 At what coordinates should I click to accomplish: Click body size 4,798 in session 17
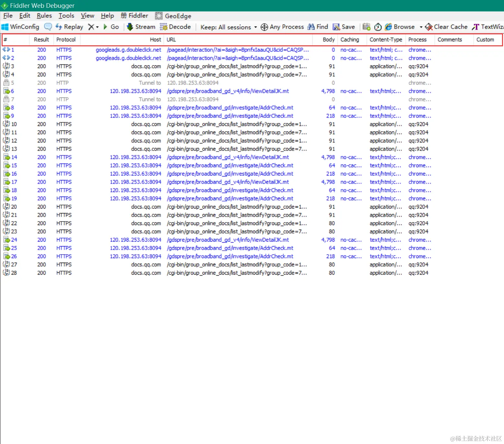click(328, 182)
